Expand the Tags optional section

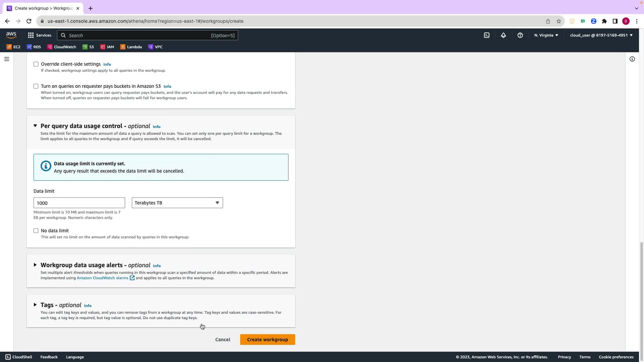click(x=35, y=305)
